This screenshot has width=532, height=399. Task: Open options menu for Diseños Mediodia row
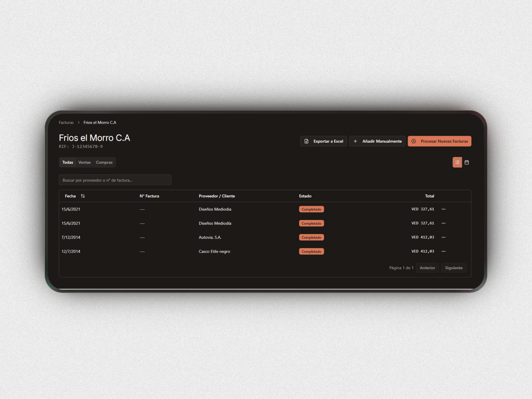pos(443,209)
